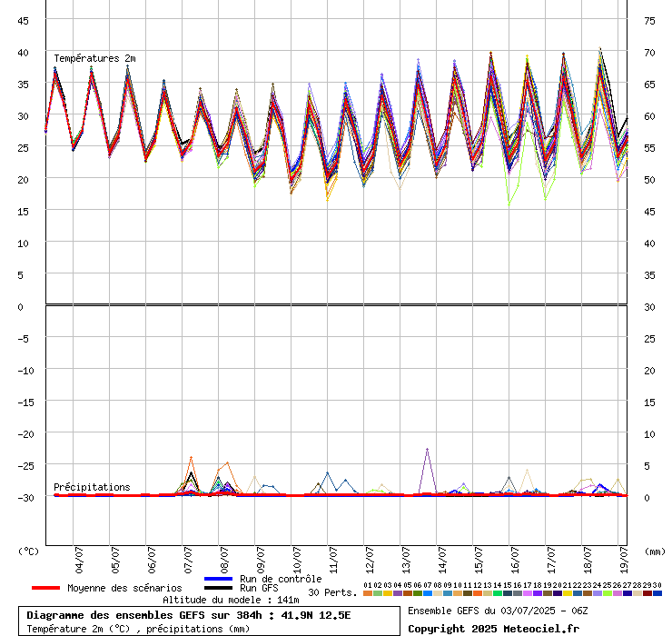Click the (°C) unit label
672x636 pixels.
coord(29,552)
